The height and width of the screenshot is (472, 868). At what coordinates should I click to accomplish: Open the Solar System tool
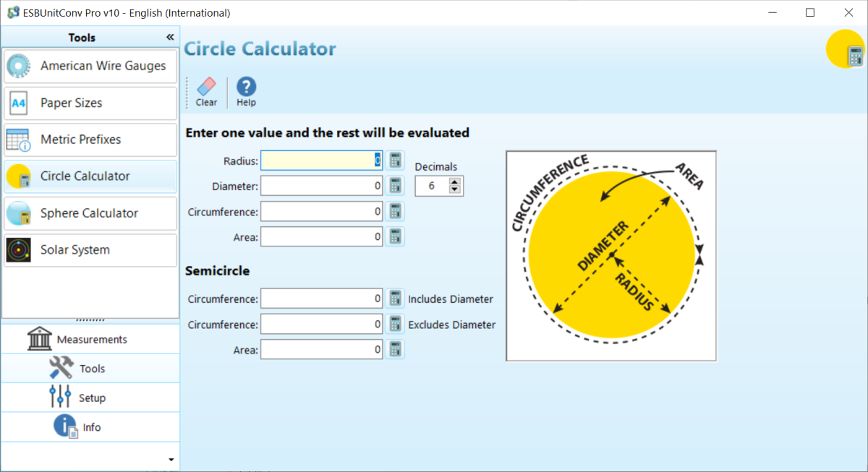pyautogui.click(x=90, y=250)
